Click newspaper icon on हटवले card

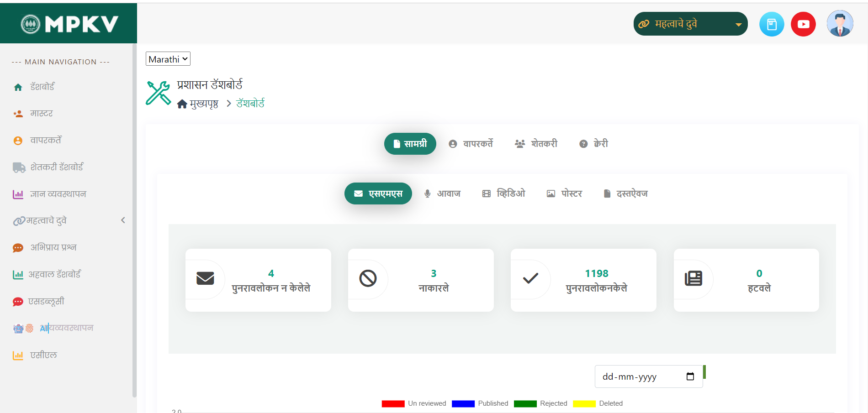(x=693, y=278)
